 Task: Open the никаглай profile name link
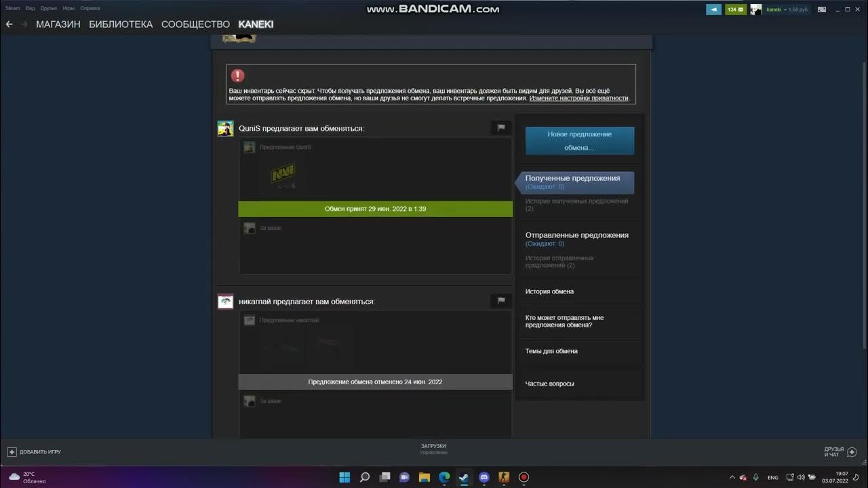(x=255, y=302)
